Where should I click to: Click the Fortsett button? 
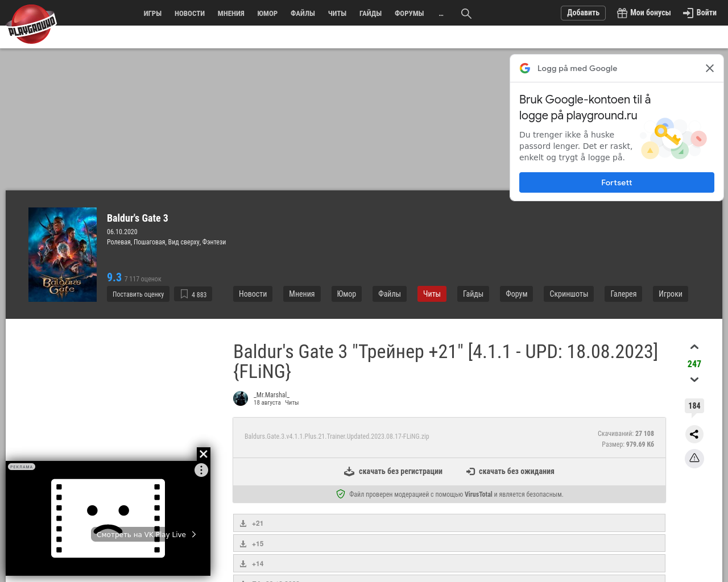pos(617,182)
